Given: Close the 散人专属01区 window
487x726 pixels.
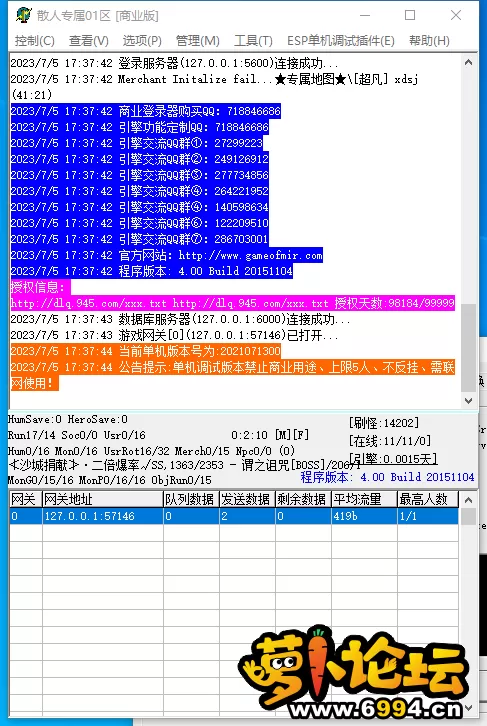Looking at the screenshot, I should (456, 15).
